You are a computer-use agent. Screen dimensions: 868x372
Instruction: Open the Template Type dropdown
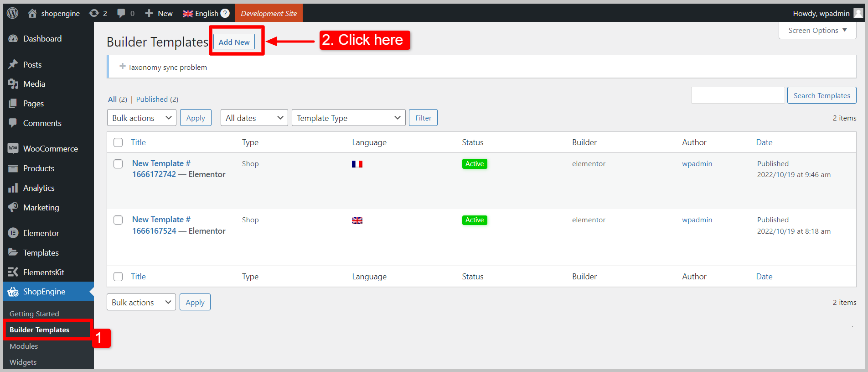349,118
